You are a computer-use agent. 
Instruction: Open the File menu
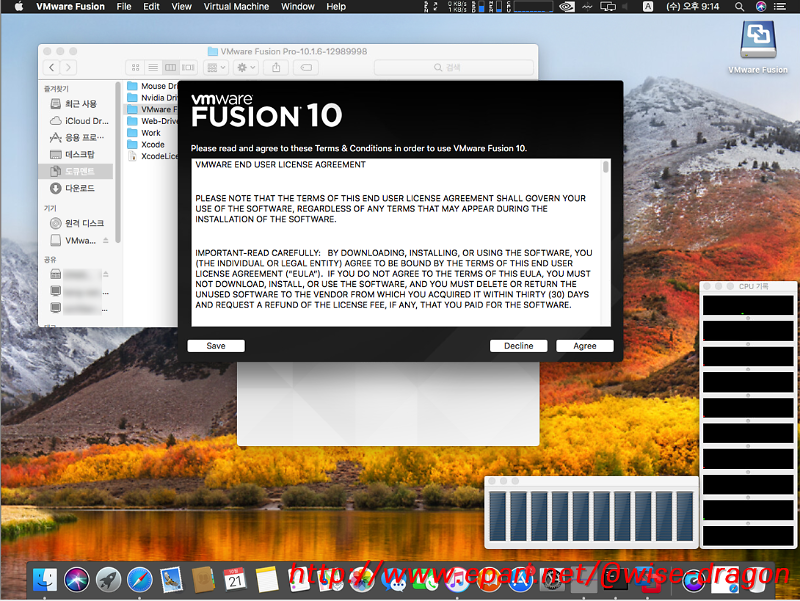click(123, 7)
